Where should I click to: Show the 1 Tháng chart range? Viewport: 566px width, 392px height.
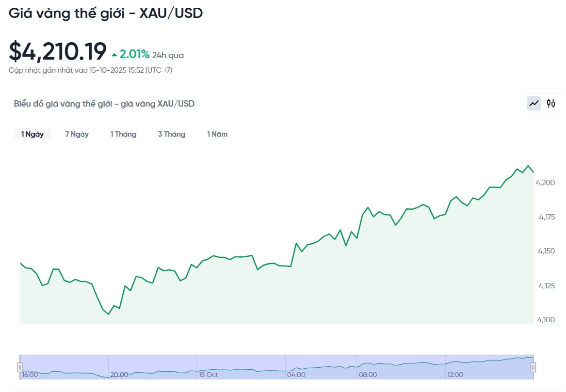coord(123,134)
